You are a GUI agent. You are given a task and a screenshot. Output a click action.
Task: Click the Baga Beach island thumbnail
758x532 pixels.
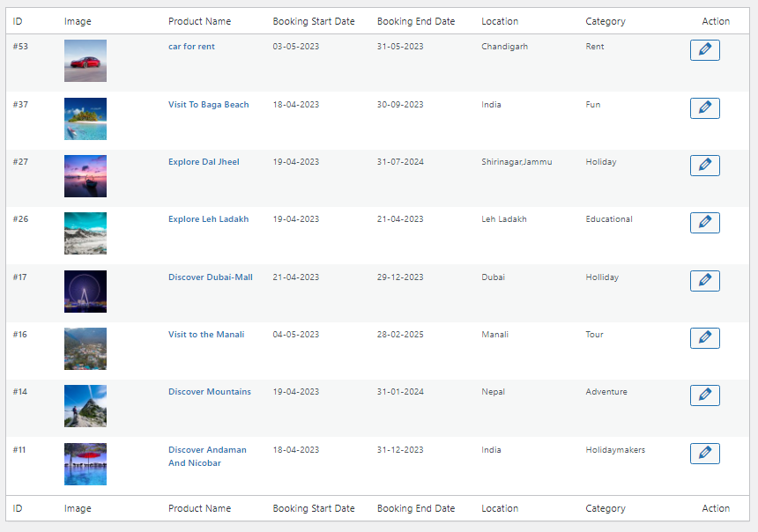(x=85, y=119)
